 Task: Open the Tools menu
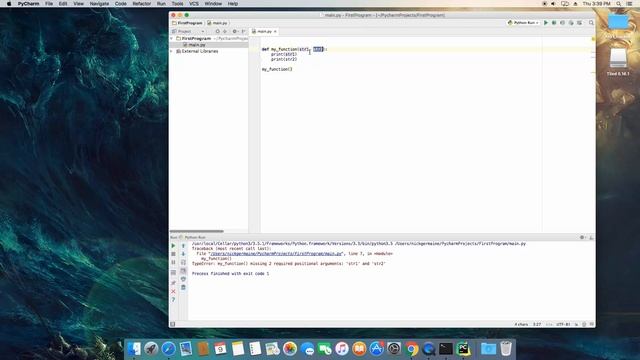(x=177, y=4)
